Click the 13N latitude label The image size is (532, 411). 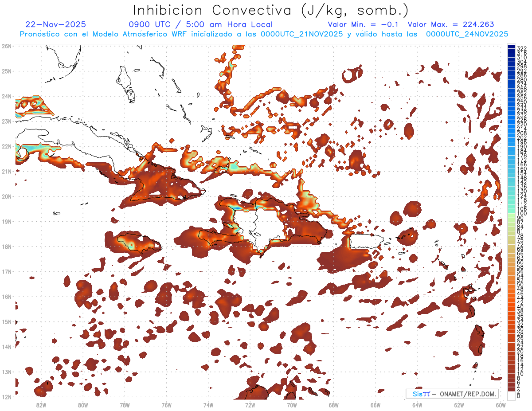[x=6, y=372]
